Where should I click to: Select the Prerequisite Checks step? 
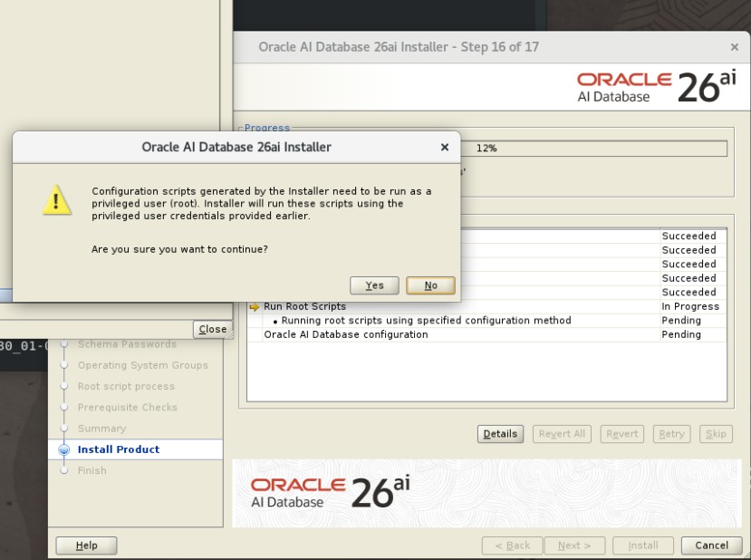(x=128, y=407)
